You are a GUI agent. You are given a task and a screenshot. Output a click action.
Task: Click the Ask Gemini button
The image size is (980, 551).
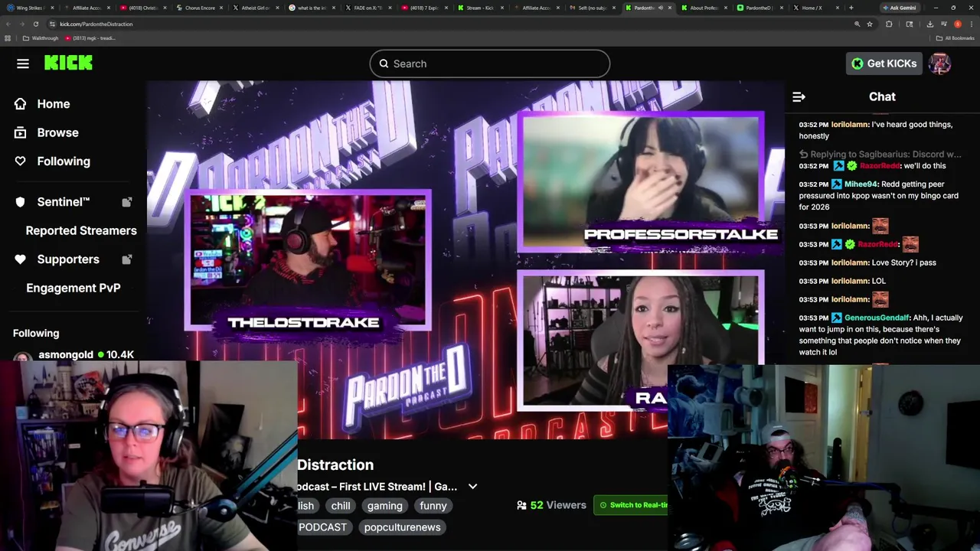coord(899,8)
